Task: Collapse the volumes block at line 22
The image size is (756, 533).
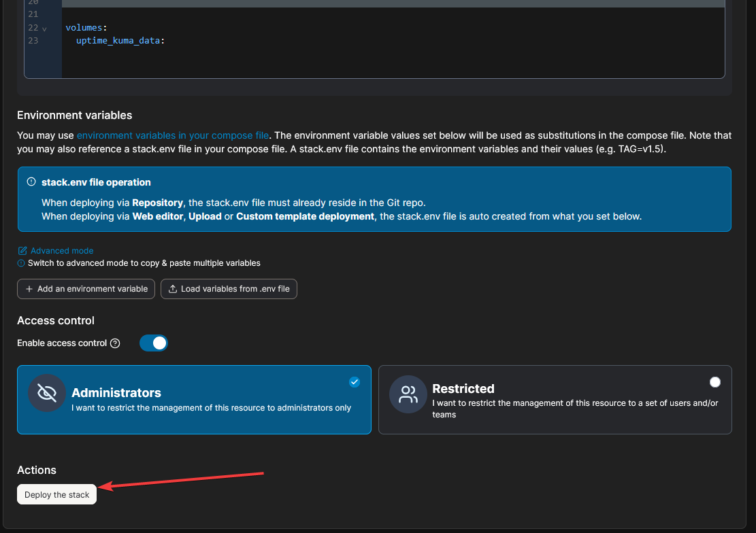Action: [45, 29]
